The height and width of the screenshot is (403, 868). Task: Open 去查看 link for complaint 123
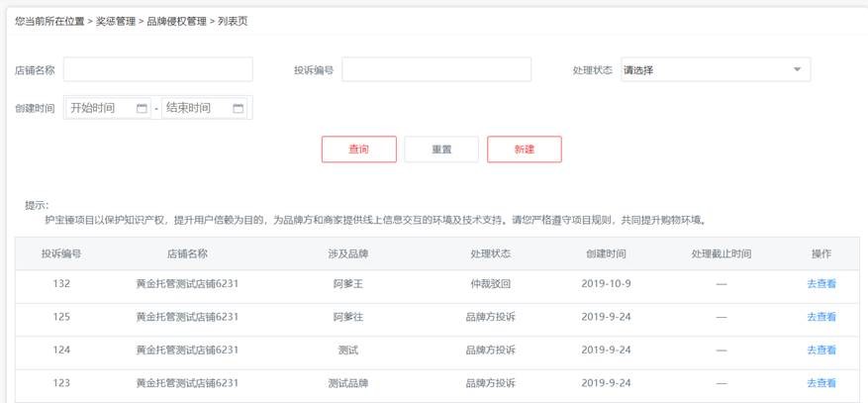coord(820,383)
